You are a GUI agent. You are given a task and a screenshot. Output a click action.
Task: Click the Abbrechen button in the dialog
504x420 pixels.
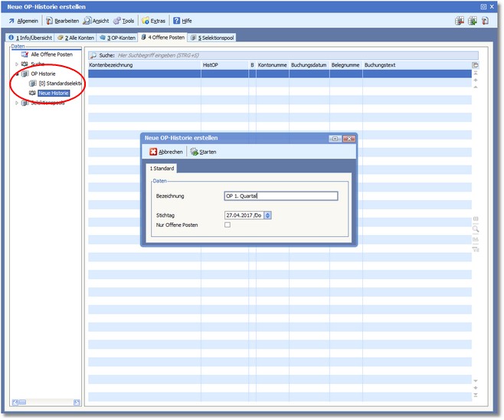166,152
